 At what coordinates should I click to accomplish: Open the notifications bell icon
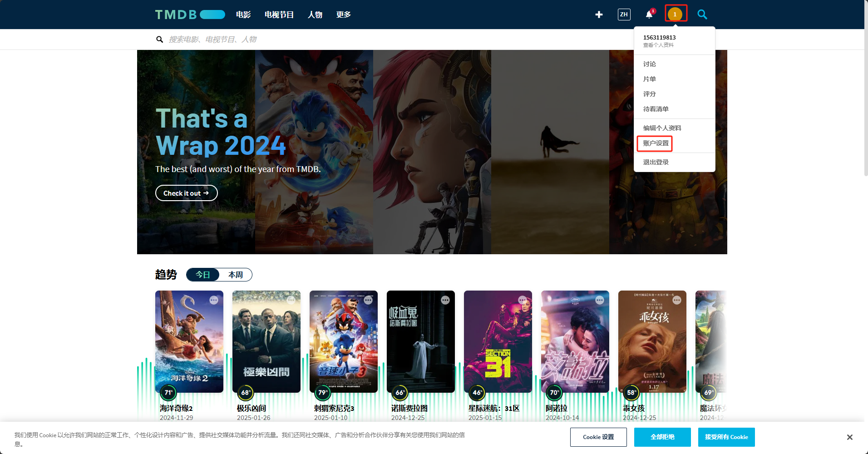[x=650, y=15]
